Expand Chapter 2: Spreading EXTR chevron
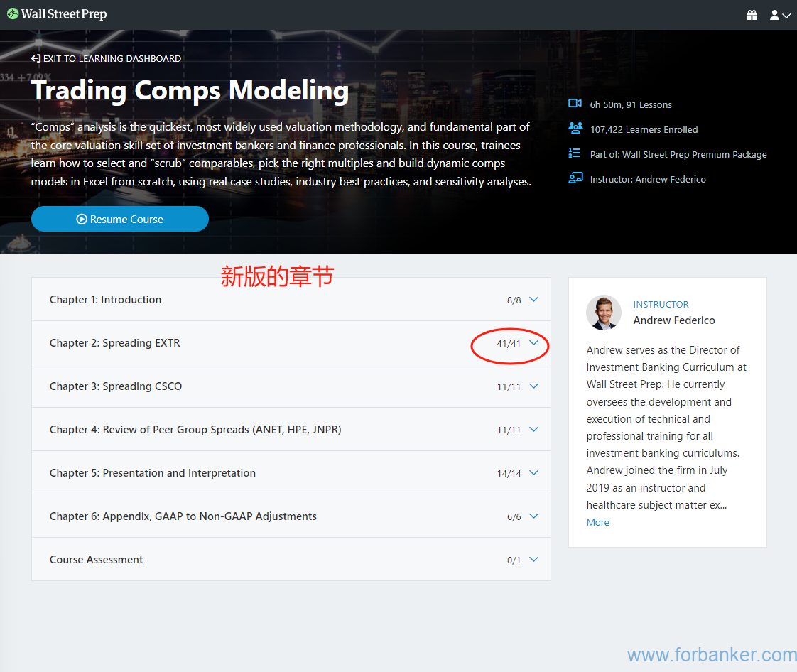797x672 pixels. (533, 342)
